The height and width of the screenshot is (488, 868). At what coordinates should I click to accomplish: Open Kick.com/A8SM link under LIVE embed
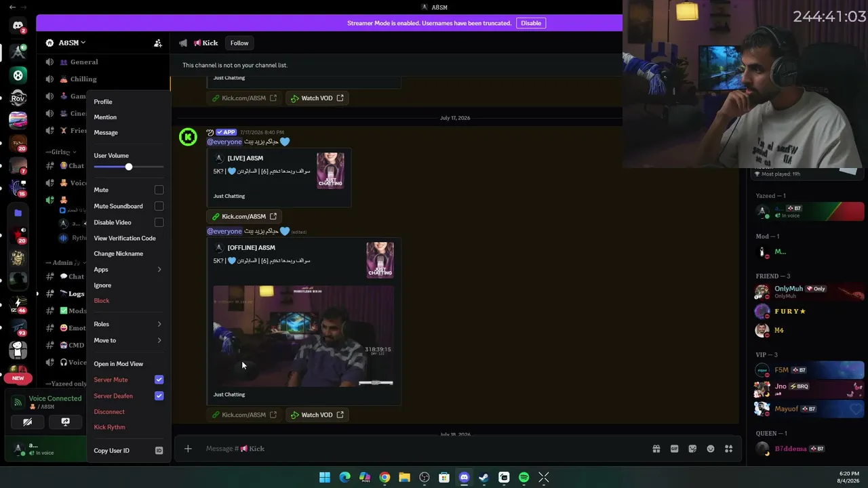tap(244, 216)
